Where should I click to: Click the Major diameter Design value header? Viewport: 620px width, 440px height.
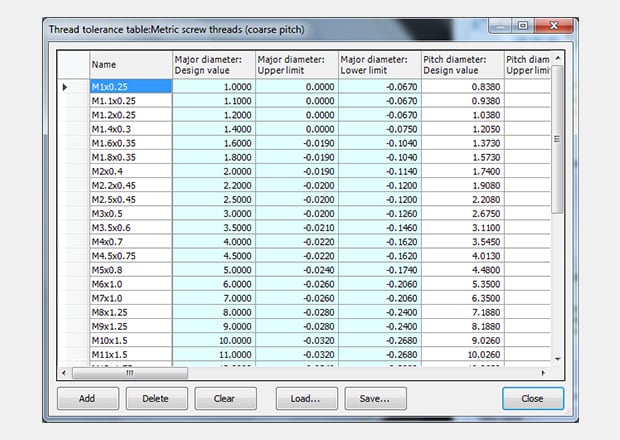(x=213, y=65)
